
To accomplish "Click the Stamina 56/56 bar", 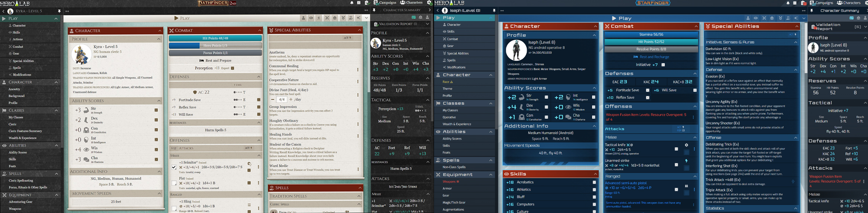I will point(651,34).
